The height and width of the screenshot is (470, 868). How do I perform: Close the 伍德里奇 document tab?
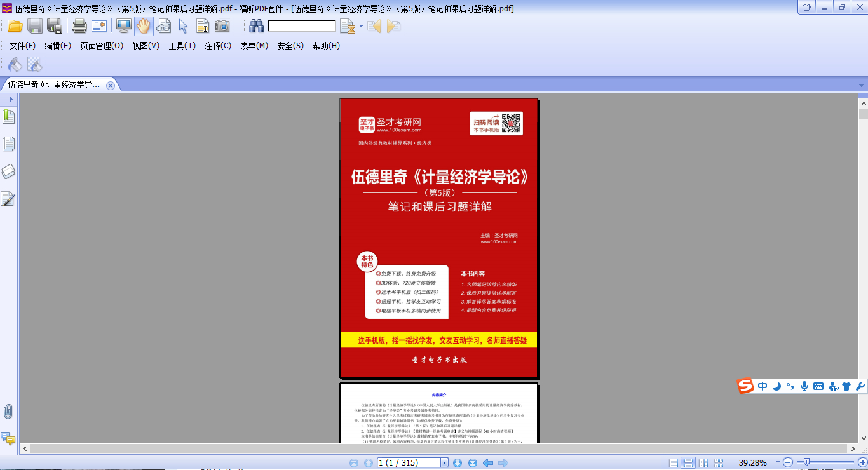coord(111,85)
